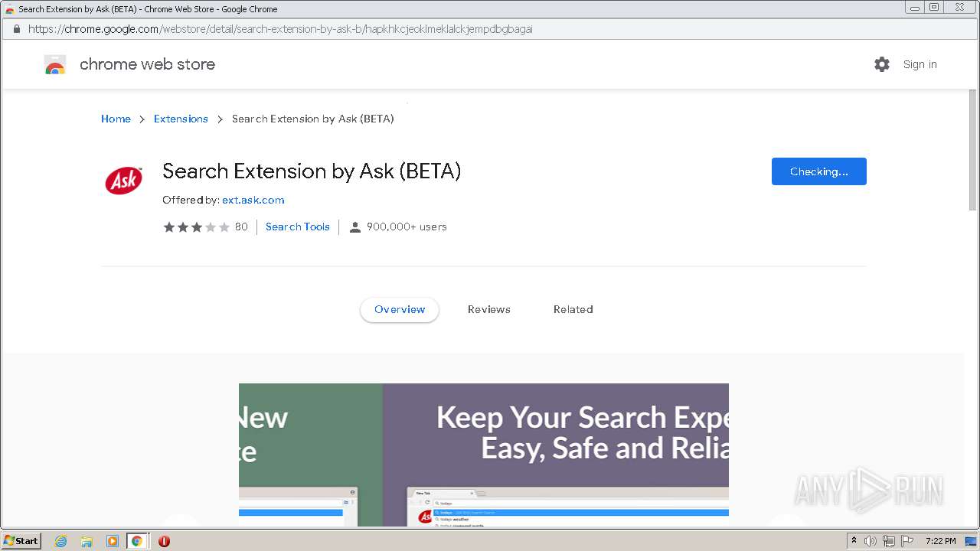Open the Search Tools category link
Viewport: 980px width, 551px height.
298,227
